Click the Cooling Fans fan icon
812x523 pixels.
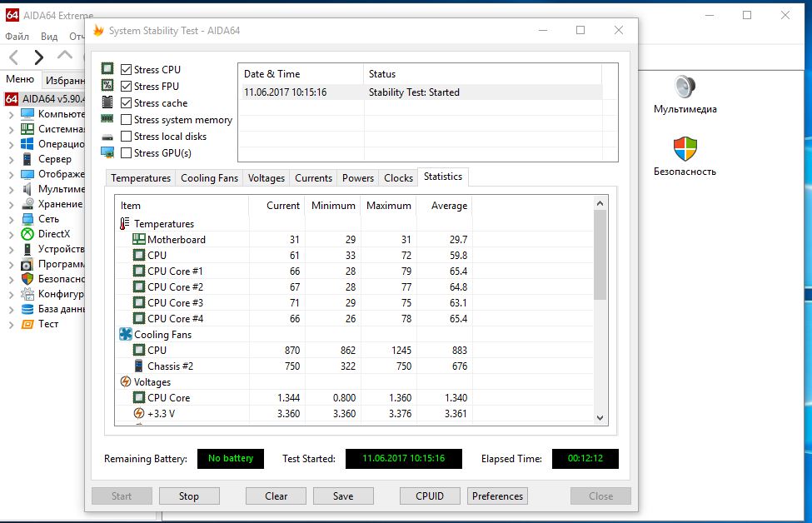point(125,334)
